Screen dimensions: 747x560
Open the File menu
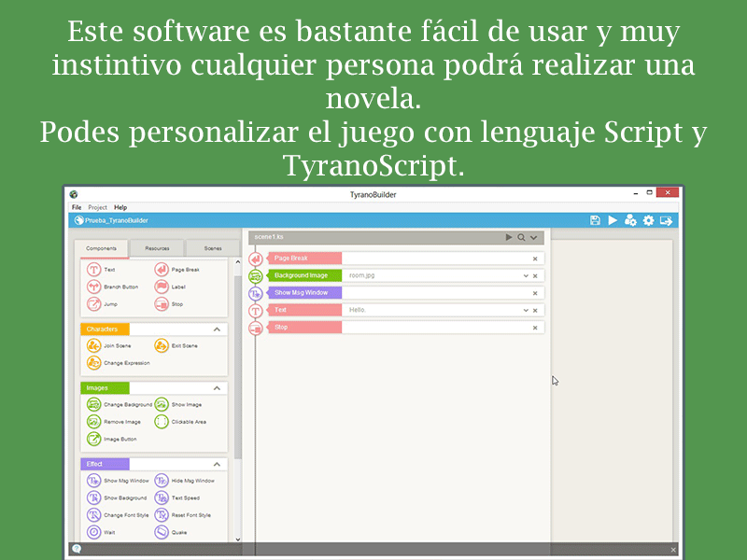[77, 207]
